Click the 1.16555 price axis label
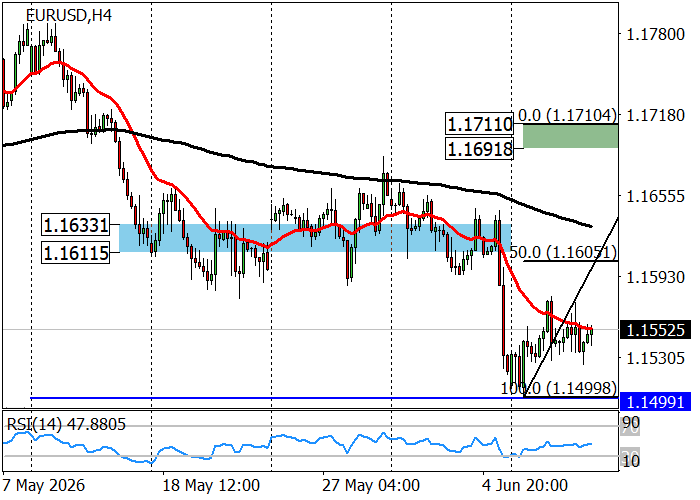 coord(655,196)
